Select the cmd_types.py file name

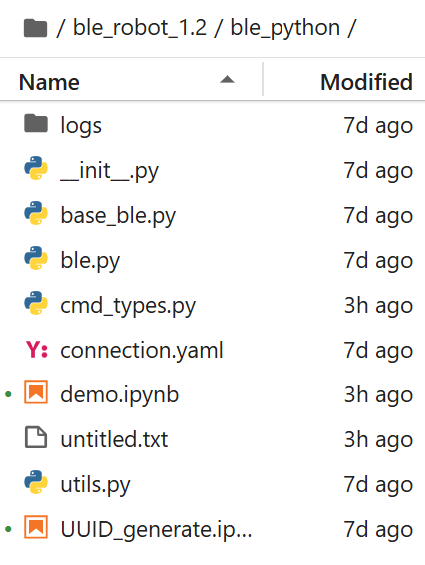[x=128, y=306]
